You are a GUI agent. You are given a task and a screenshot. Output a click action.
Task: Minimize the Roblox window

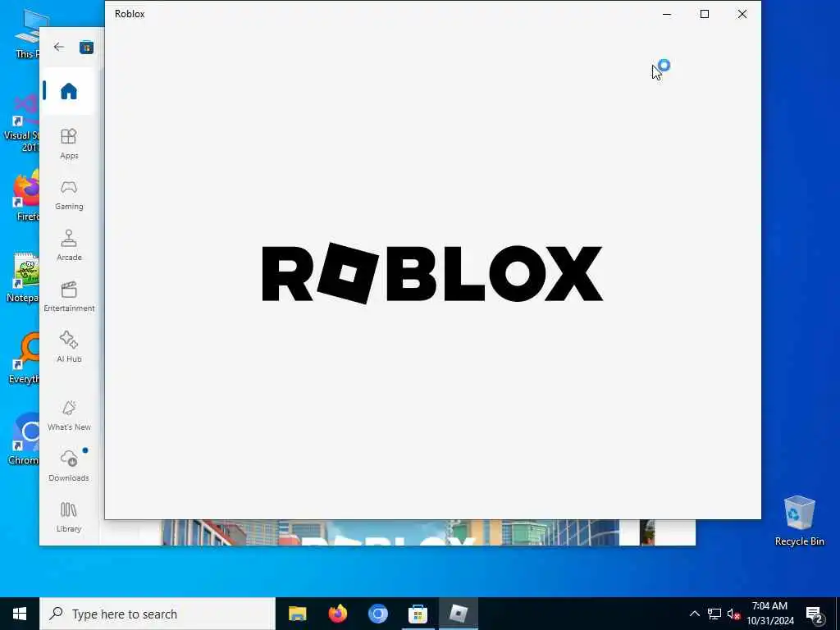(667, 15)
